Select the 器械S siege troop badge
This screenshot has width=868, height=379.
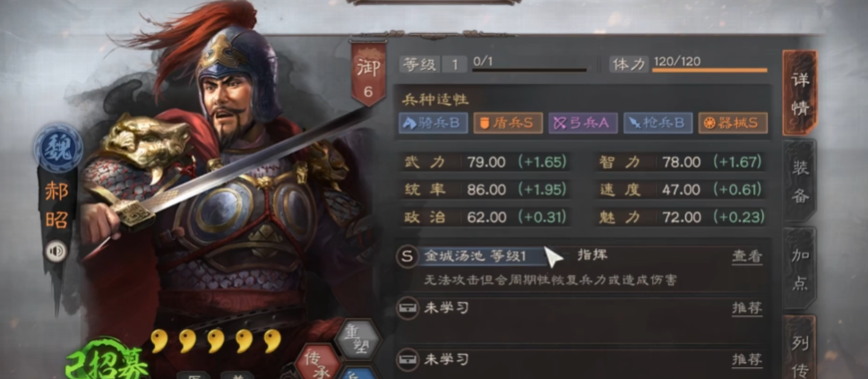click(x=733, y=123)
